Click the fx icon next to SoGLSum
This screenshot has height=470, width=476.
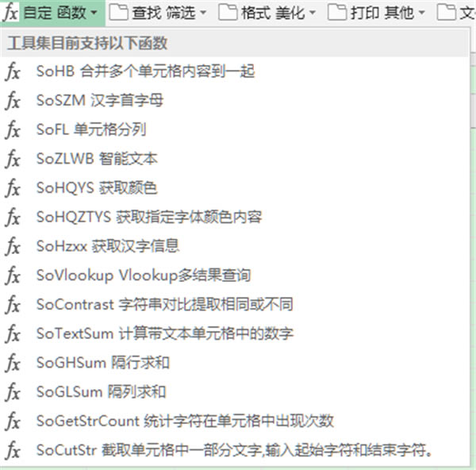(x=13, y=392)
